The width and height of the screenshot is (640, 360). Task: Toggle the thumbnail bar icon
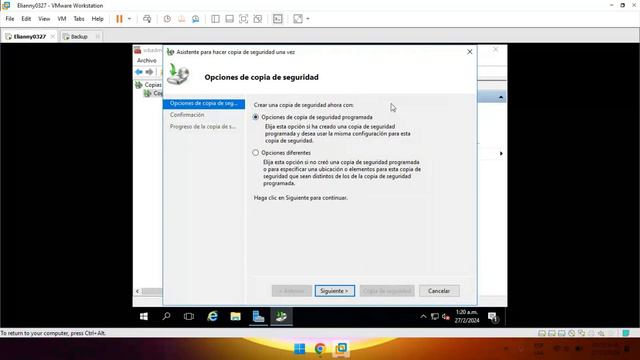pyautogui.click(x=229, y=19)
